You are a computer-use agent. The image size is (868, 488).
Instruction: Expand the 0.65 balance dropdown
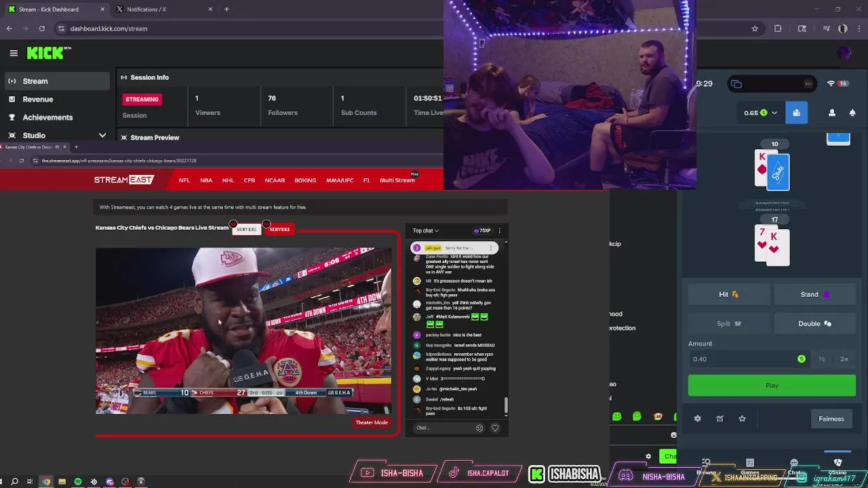click(x=759, y=113)
